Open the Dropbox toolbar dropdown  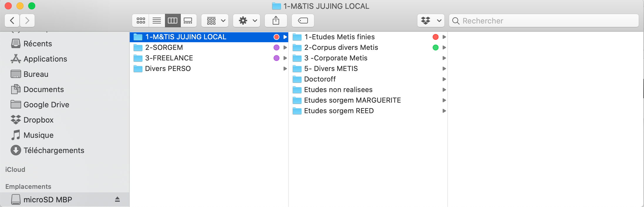(x=431, y=21)
